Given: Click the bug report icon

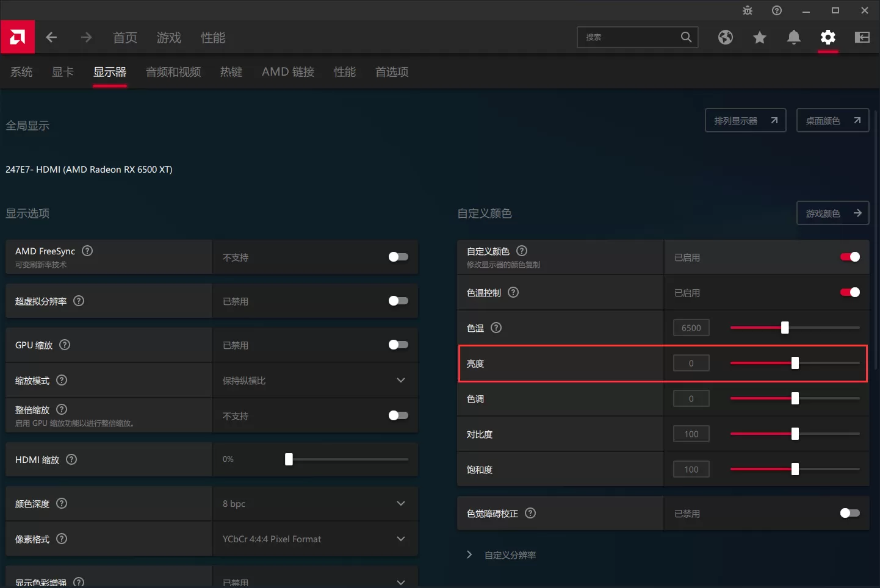Looking at the screenshot, I should coord(747,10).
